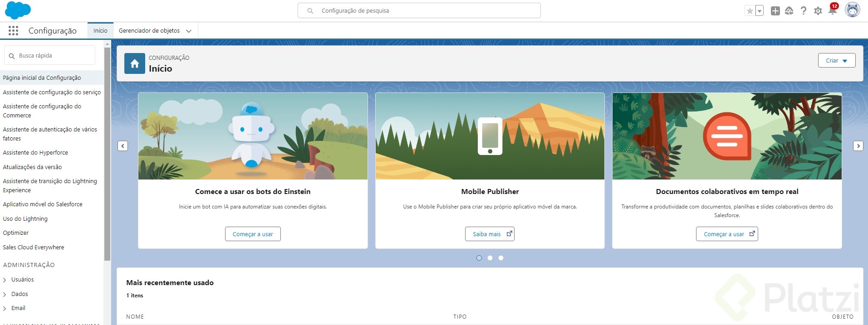Open the global actions plus icon
The width and height of the screenshot is (868, 325).
coord(775,11)
